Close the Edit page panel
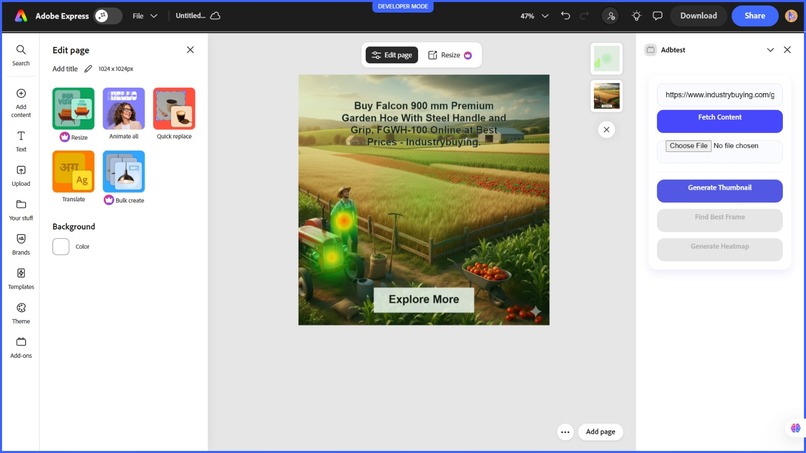806x453 pixels. 190,50
